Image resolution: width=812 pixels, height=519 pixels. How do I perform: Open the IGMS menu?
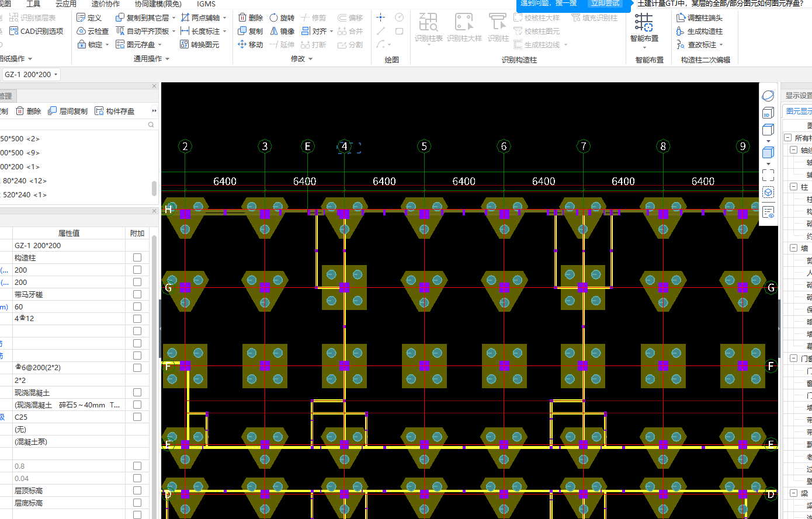pos(206,4)
